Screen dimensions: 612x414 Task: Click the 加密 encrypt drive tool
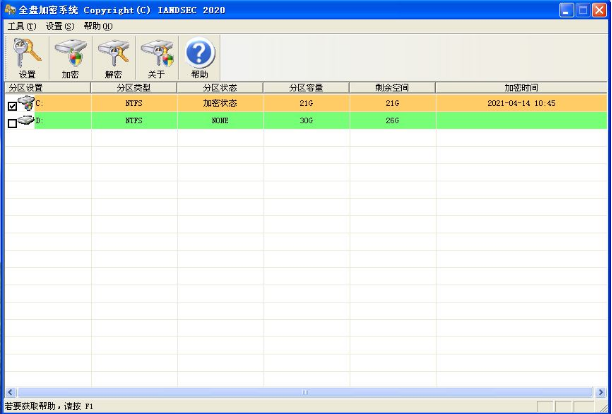click(71, 58)
